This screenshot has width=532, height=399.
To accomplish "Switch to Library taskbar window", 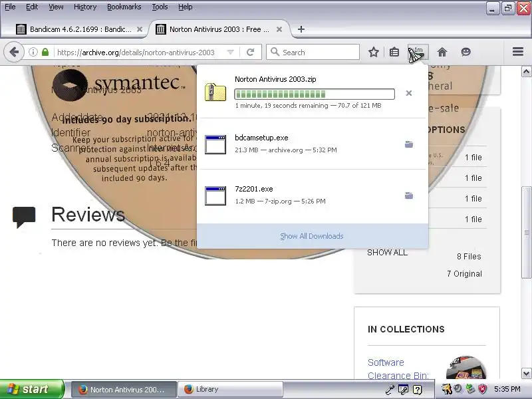I will click(x=230, y=389).
